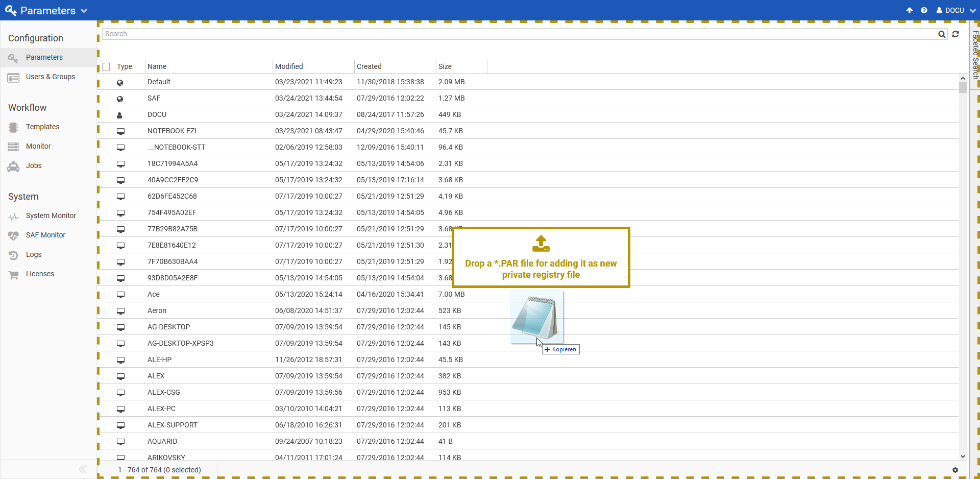
Task: Click computer icon next to NOTEBOOK-EZI
Action: (x=120, y=131)
